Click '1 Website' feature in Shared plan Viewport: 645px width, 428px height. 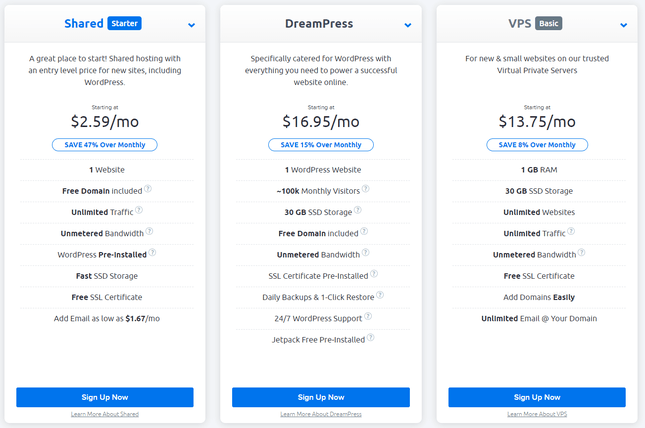tap(107, 170)
